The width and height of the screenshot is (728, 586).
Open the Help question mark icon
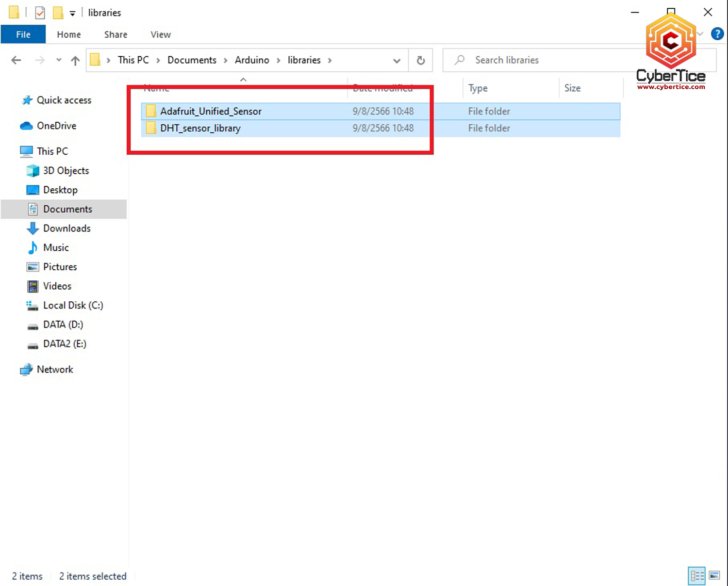pos(717,34)
